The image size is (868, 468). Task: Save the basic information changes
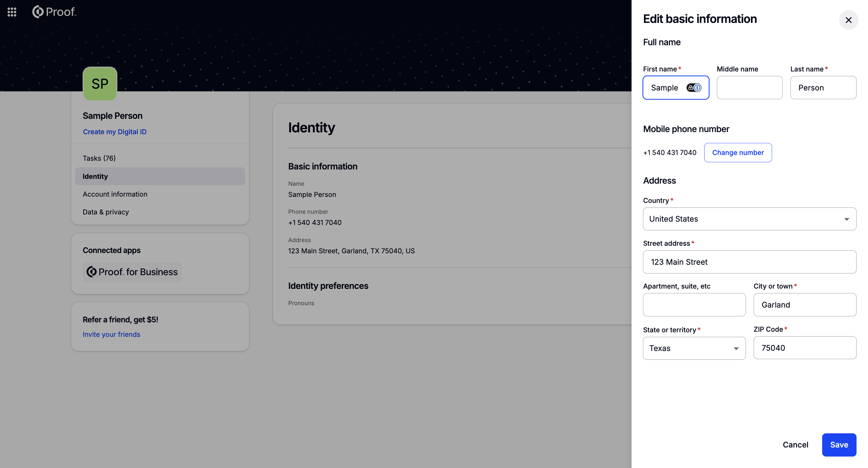[839, 445]
